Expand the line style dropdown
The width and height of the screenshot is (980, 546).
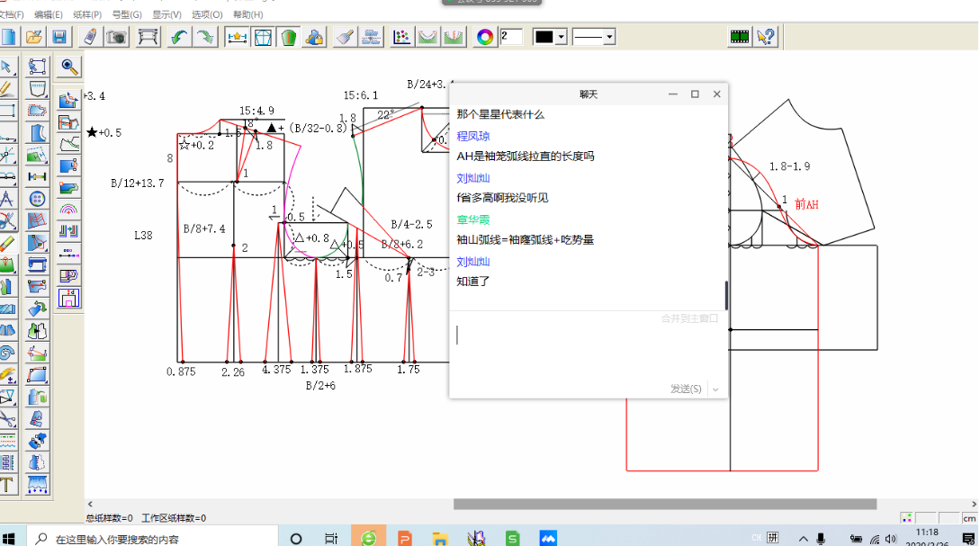coord(609,37)
